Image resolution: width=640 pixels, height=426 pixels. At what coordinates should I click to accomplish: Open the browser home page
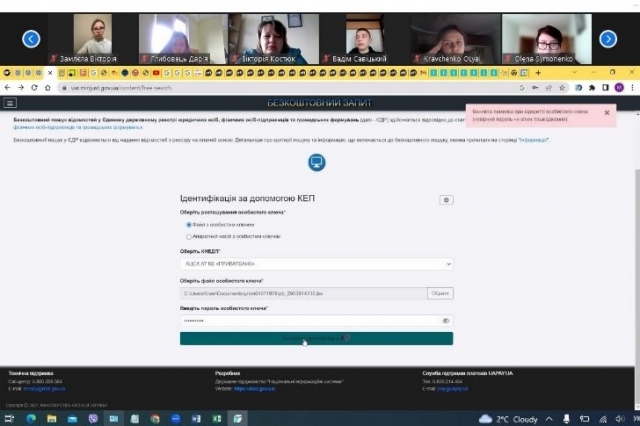[48, 88]
